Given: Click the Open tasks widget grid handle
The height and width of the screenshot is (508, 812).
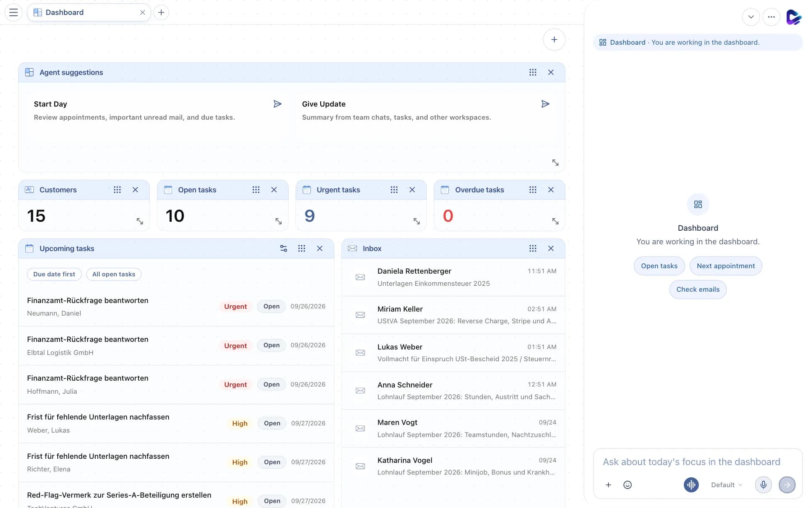Looking at the screenshot, I should tap(256, 190).
